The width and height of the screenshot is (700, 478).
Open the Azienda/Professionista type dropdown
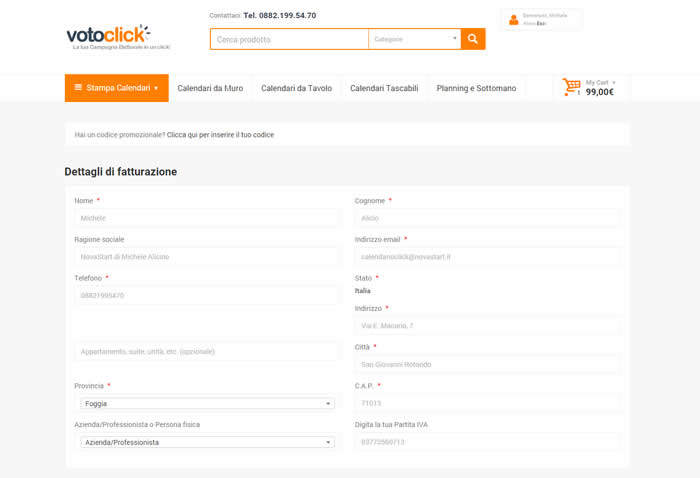(208, 442)
